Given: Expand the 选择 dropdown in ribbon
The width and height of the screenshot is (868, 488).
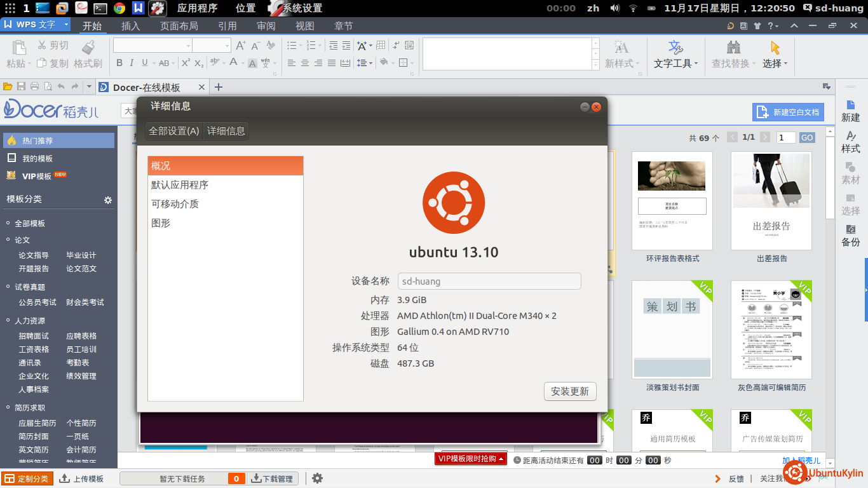Looking at the screenshot, I should coord(775,55).
